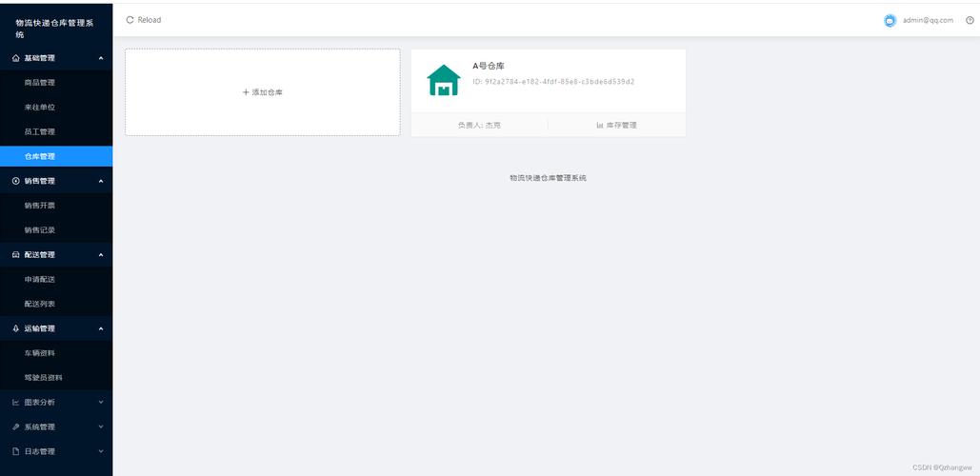This screenshot has height=476, width=980.
Task: Click the Reload circular arrow icon
Action: coord(130,20)
